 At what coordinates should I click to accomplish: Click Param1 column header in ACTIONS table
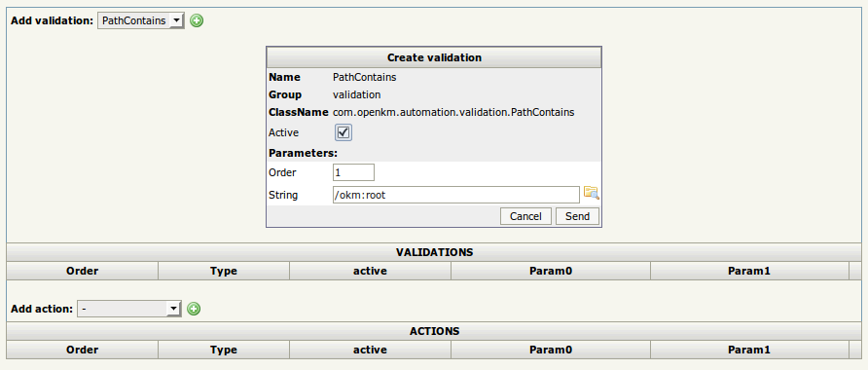pos(749,350)
